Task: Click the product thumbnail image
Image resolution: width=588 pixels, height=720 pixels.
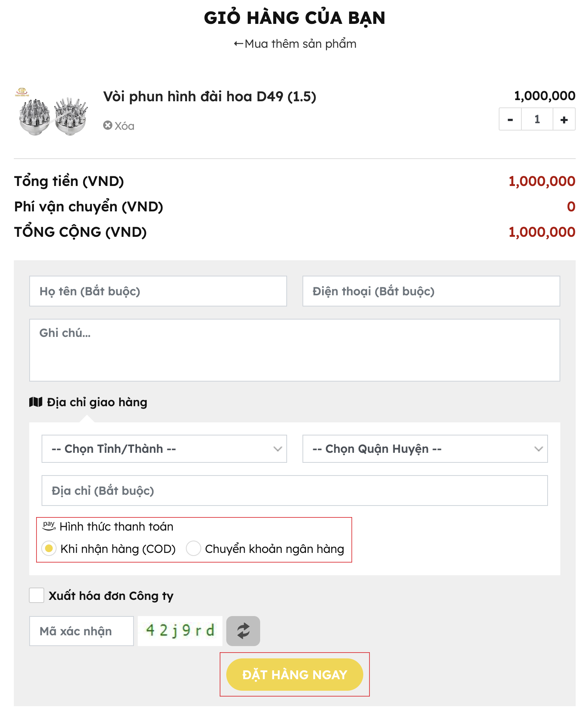Action: point(52,112)
